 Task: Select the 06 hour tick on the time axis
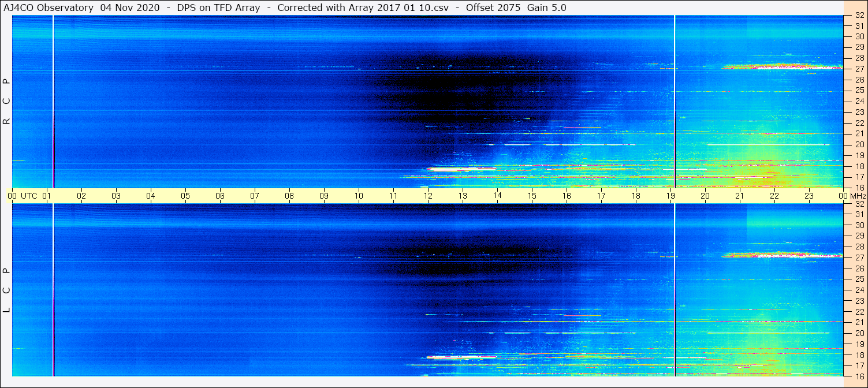220,196
